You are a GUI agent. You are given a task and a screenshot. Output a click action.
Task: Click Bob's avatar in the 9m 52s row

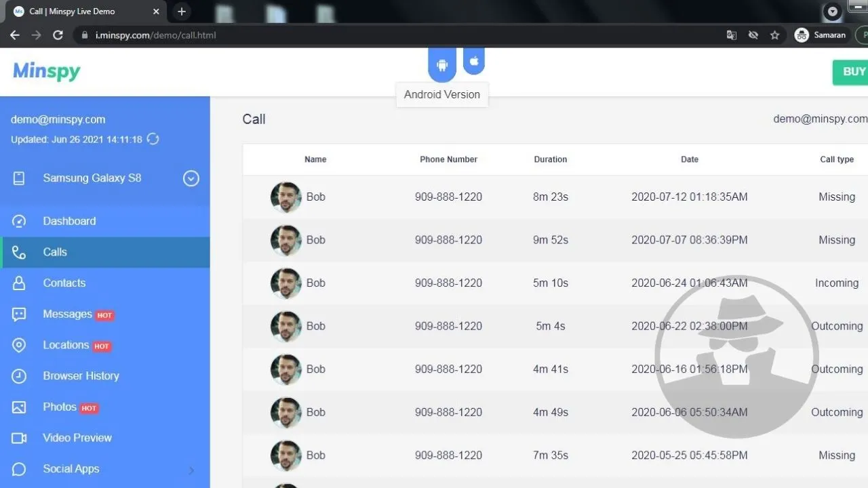pos(286,240)
